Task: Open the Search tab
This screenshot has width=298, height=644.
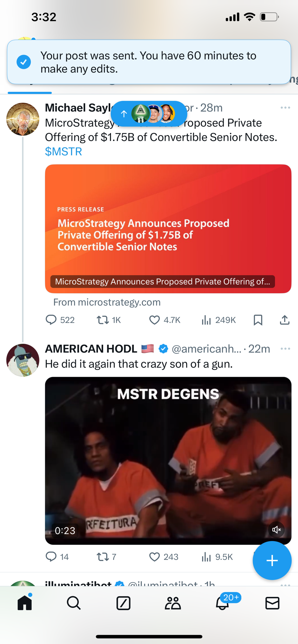Action: point(74,603)
